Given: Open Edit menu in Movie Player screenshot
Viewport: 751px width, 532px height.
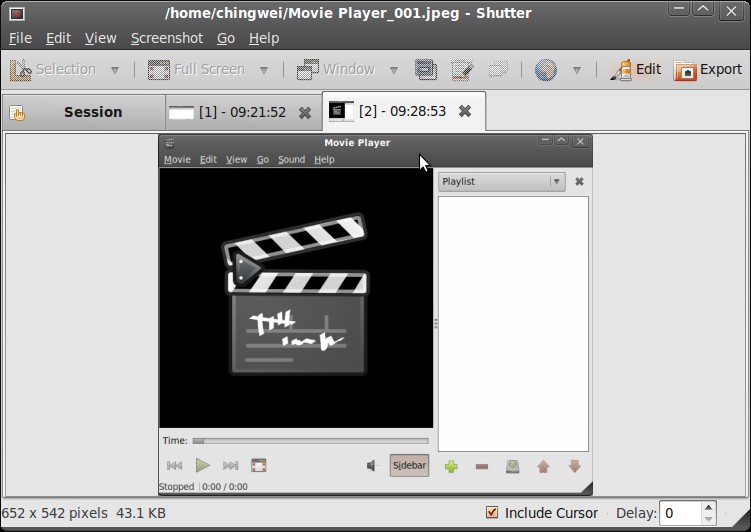Looking at the screenshot, I should click(x=208, y=159).
